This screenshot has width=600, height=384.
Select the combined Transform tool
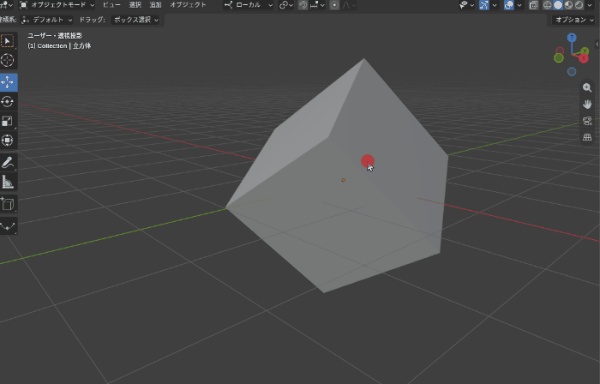pyautogui.click(x=7, y=140)
